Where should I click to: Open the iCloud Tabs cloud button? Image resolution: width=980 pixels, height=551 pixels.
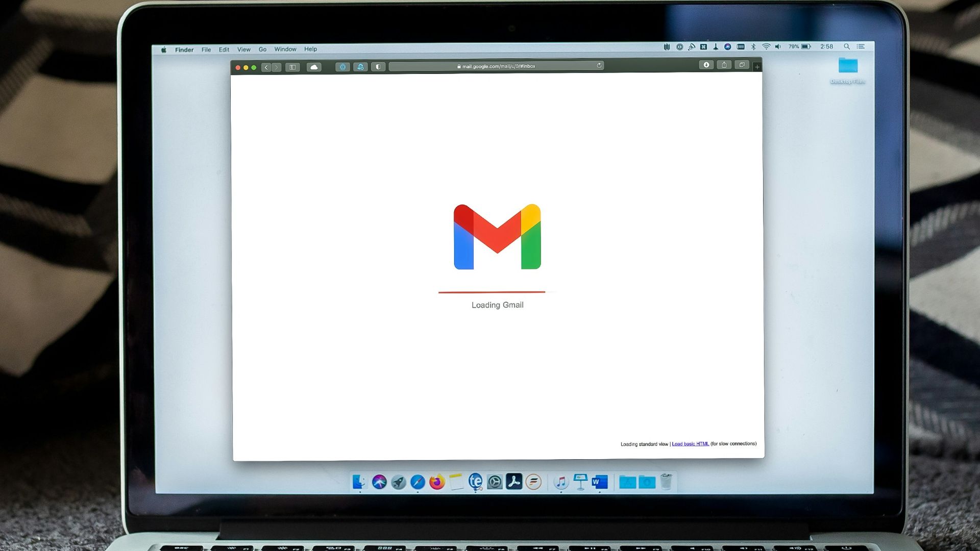point(314,67)
